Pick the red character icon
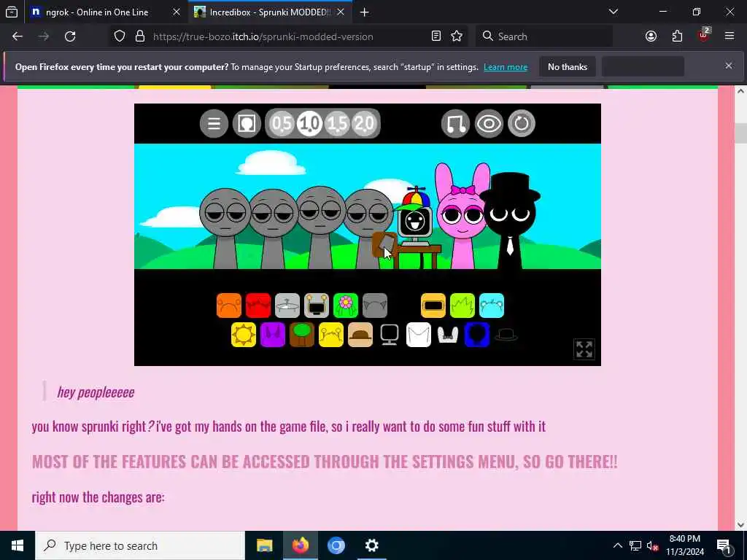Screen dimensions: 747x560 pos(258,306)
